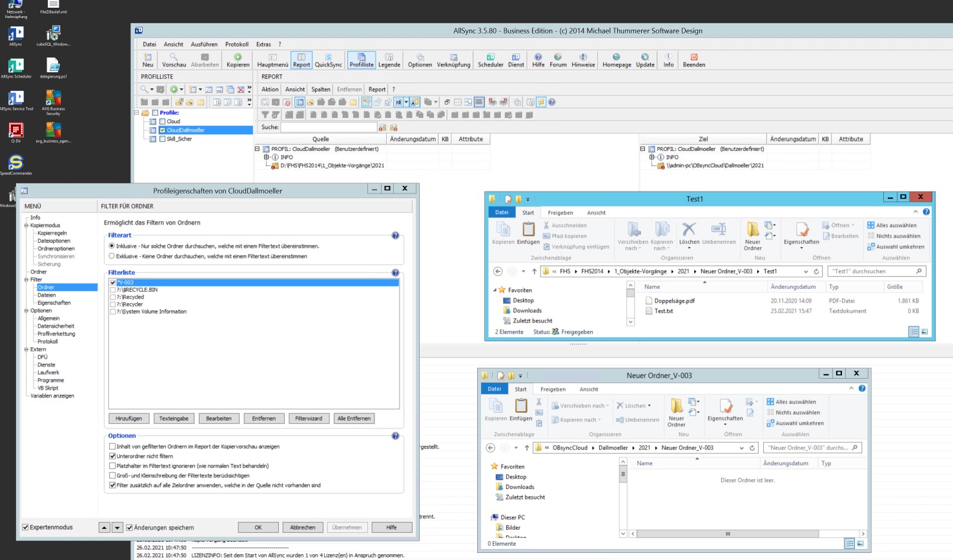Click the Filterwizard button
Screen dimensions: 953x560
point(309,419)
